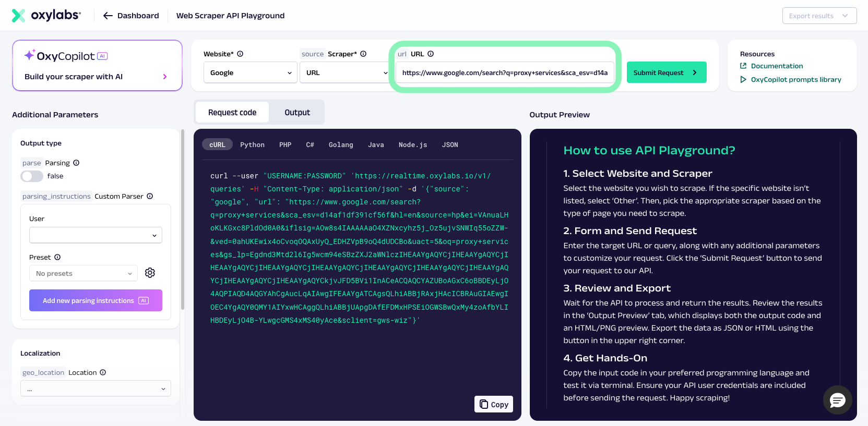This screenshot has height=426, width=868.
Task: Click the Additional Parameters panel scrollbar
Action: coord(182,219)
